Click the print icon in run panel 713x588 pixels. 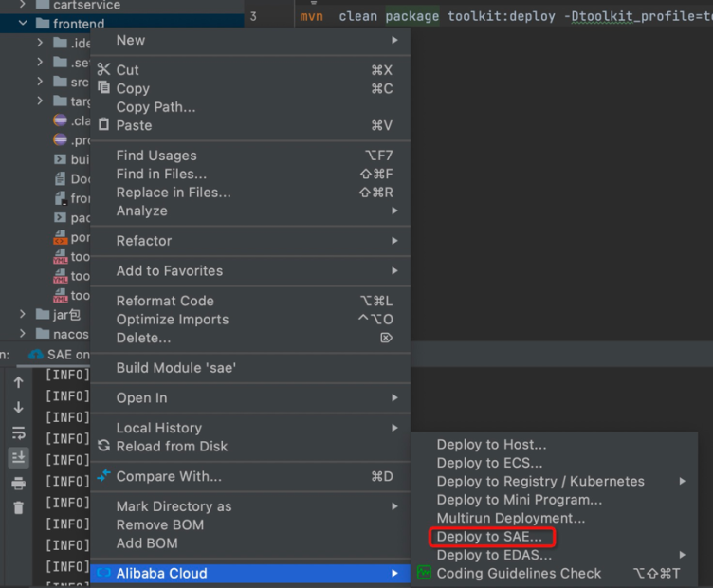[19, 483]
